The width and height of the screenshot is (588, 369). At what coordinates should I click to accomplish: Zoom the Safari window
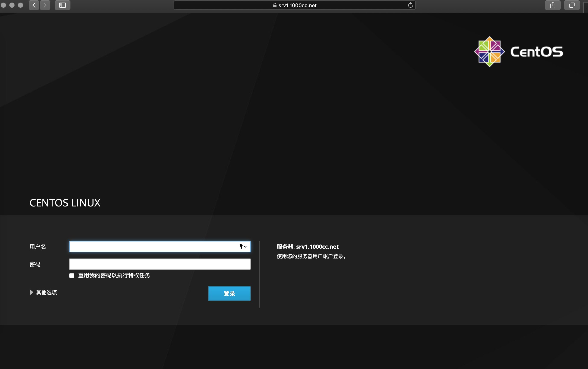(20, 5)
